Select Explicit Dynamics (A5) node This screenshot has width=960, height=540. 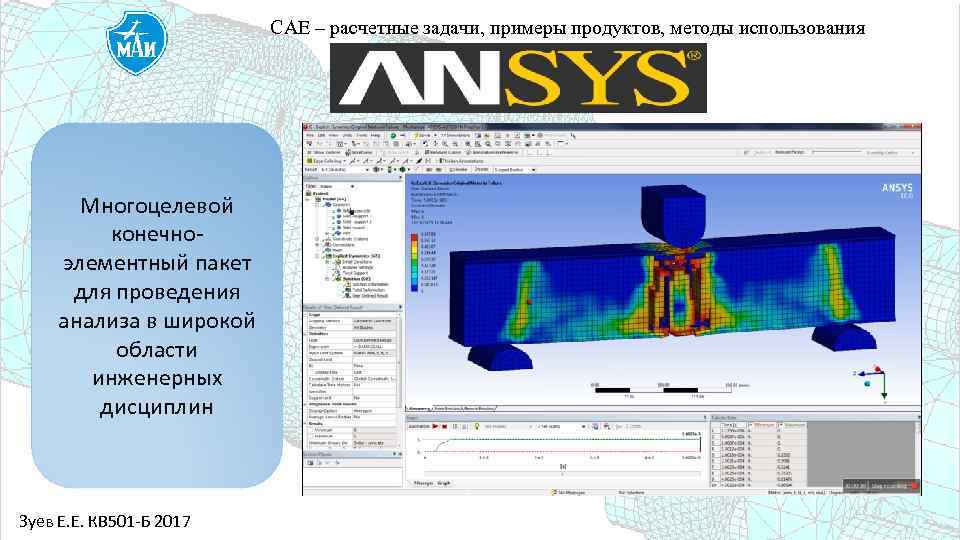click(352, 256)
